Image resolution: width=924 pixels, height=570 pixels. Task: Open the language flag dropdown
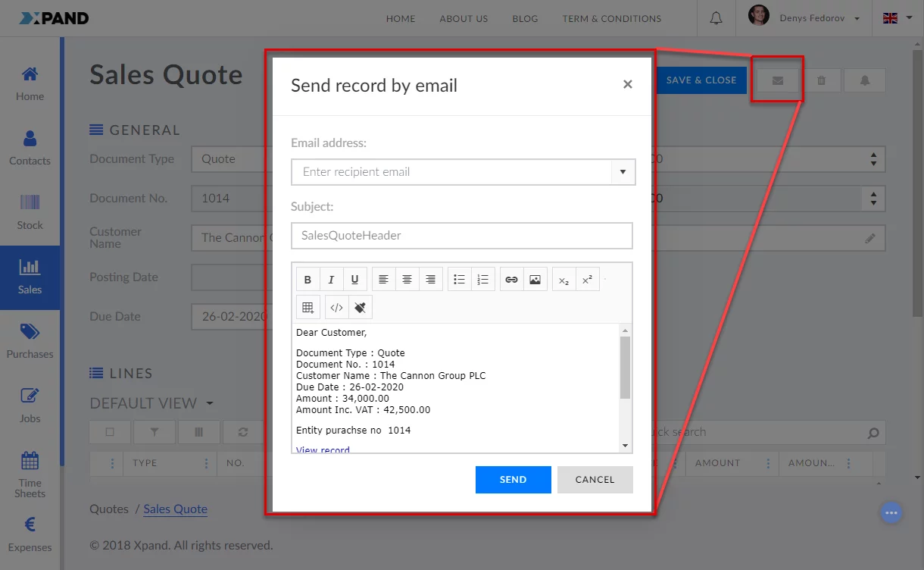pos(897,18)
